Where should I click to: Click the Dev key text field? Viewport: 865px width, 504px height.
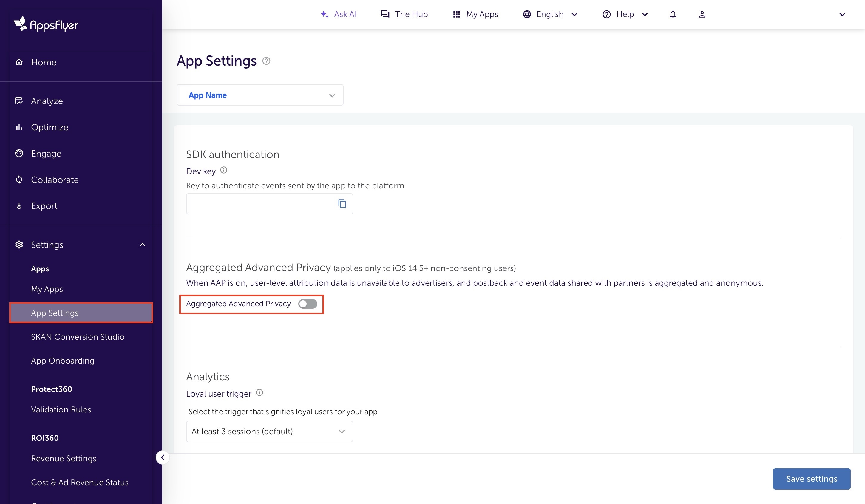point(261,204)
